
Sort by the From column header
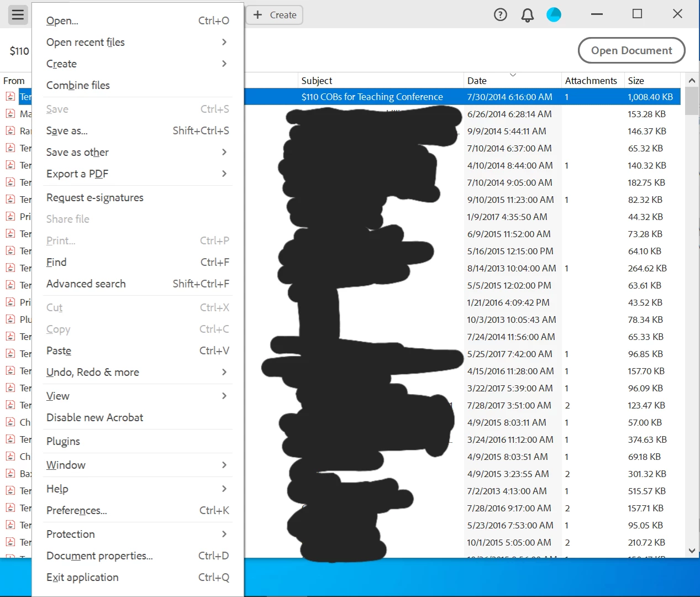pyautogui.click(x=15, y=81)
